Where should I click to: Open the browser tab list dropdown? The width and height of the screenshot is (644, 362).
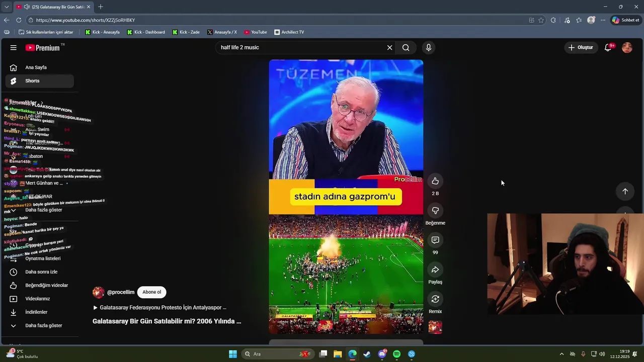[x=7, y=7]
